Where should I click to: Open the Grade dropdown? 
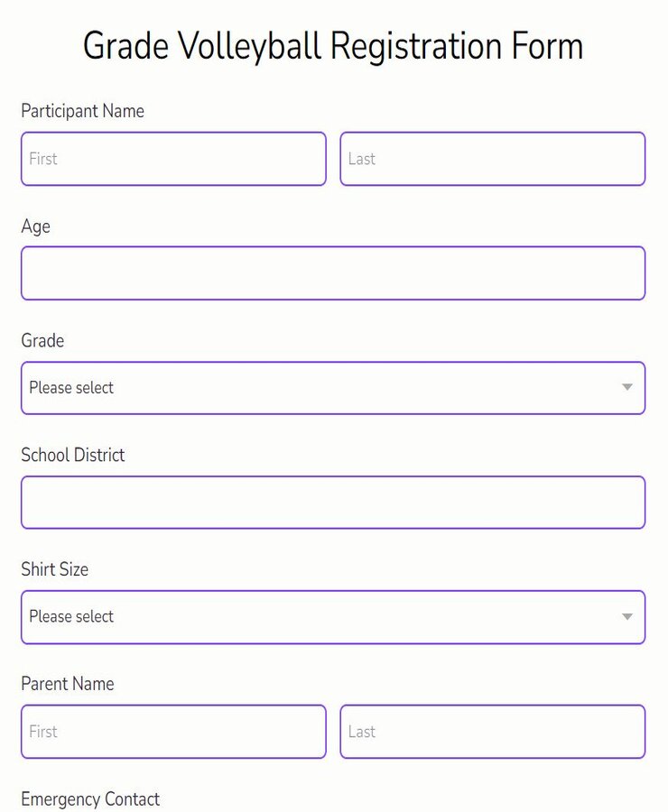[x=334, y=388]
